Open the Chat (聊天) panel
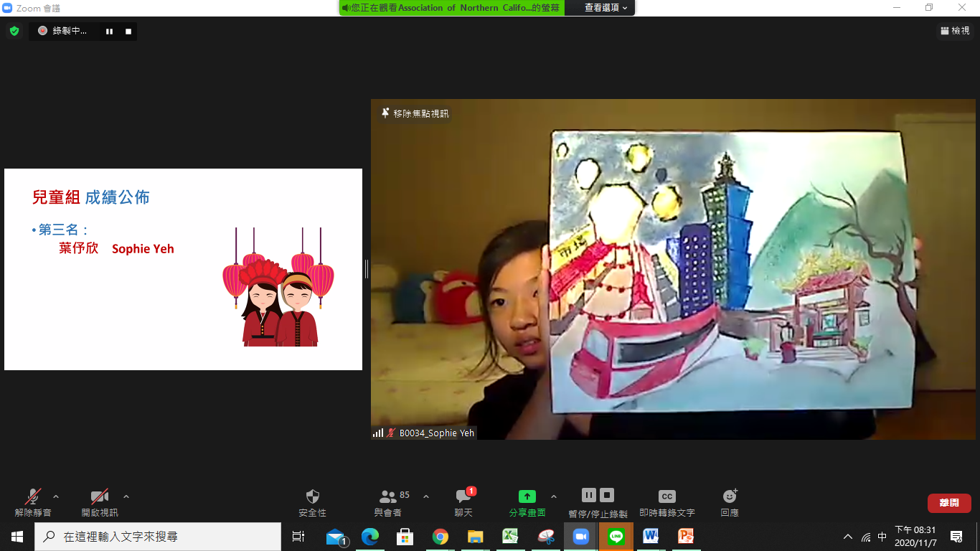980x551 pixels. [x=463, y=496]
